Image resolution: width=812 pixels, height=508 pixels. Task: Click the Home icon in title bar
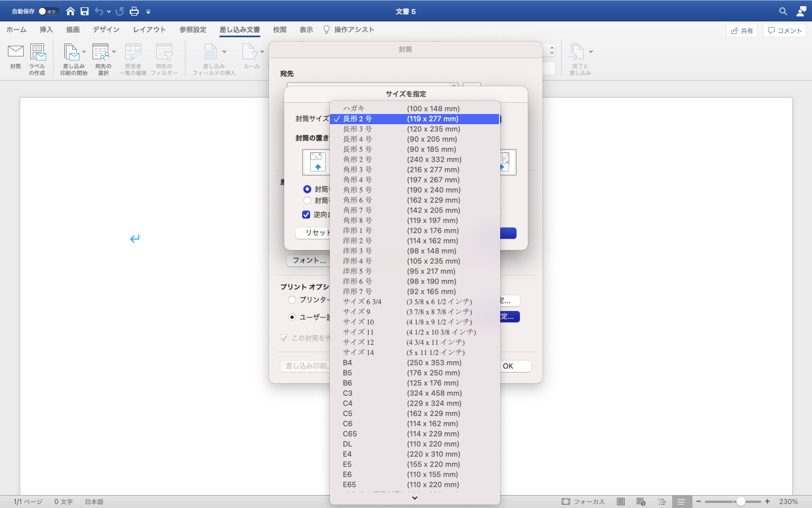(x=70, y=11)
